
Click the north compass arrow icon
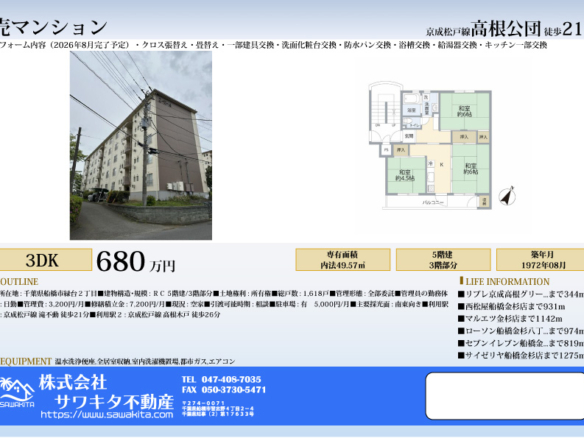pos(507,196)
